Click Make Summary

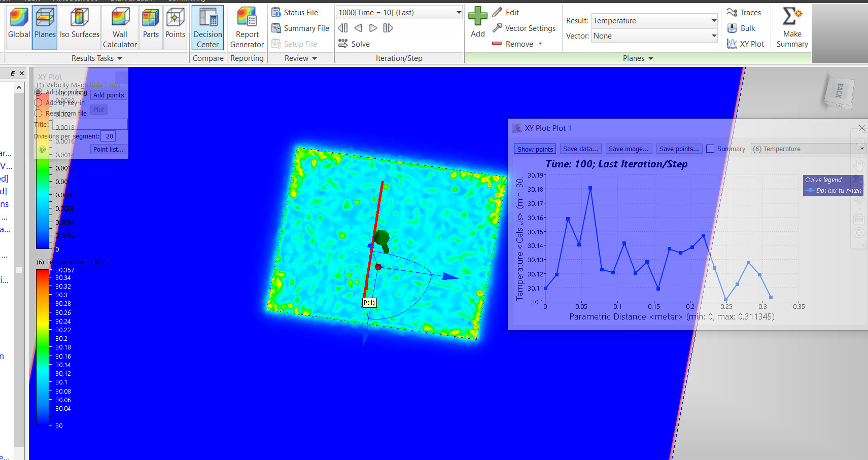[792, 28]
